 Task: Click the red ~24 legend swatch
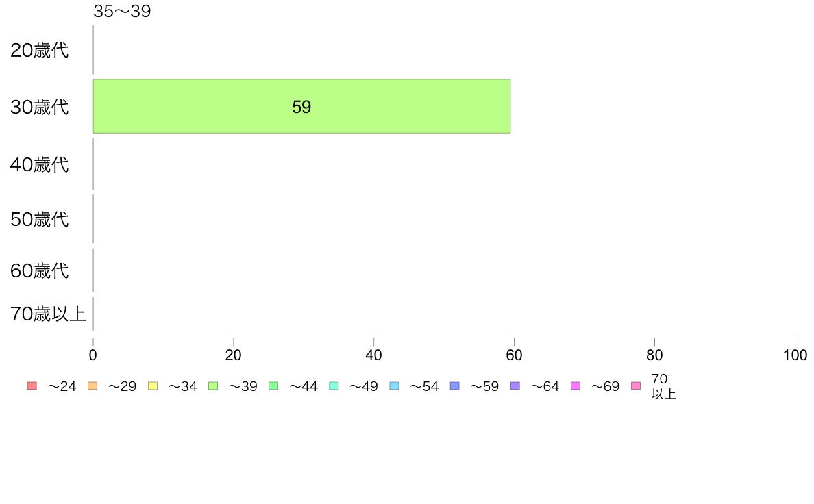click(x=32, y=386)
